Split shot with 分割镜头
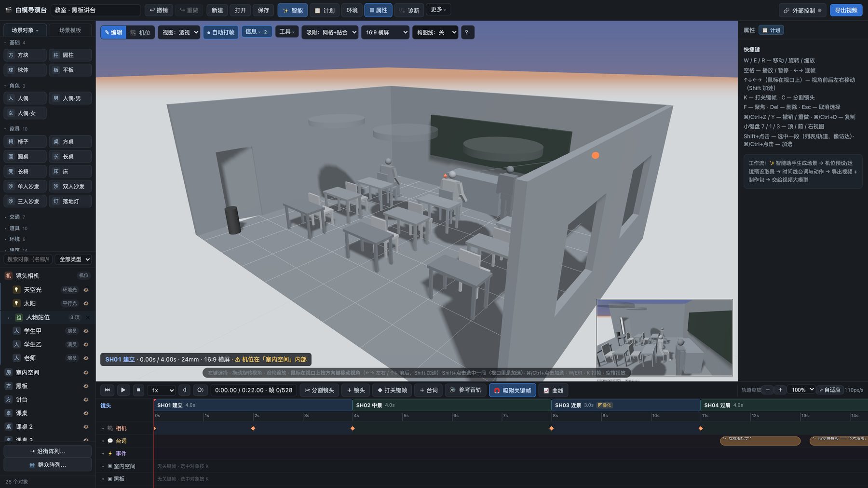The width and height of the screenshot is (868, 488). 319,390
